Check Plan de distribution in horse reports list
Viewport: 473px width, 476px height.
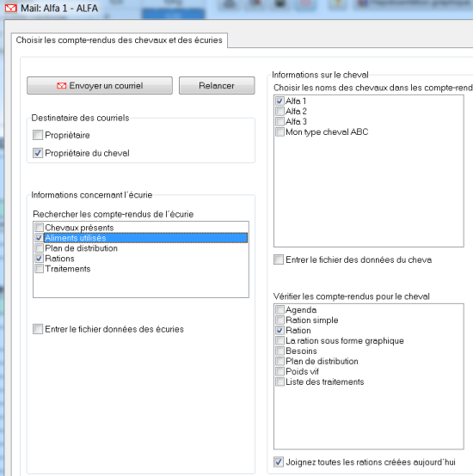[279, 361]
